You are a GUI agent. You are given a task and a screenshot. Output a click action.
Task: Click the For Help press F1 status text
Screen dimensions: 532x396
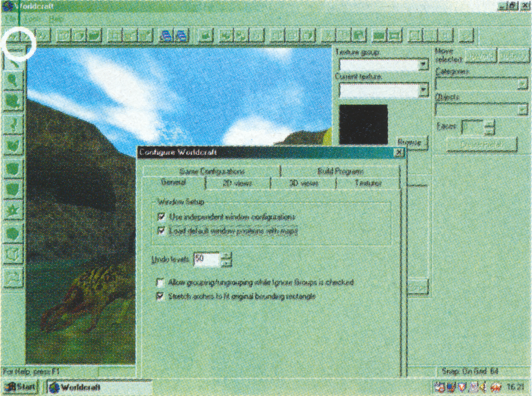(x=31, y=372)
